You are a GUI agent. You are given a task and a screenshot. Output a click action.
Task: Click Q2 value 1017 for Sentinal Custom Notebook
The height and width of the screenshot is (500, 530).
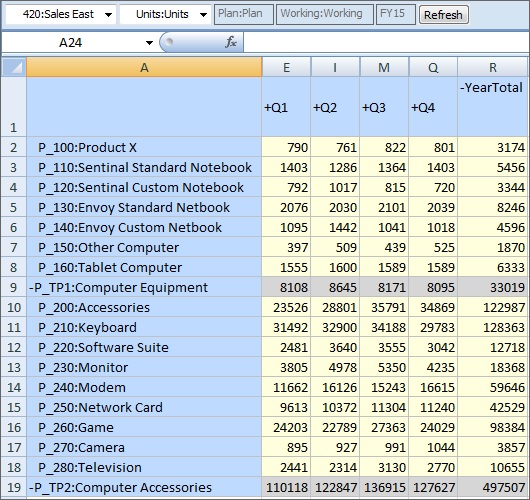[335, 187]
